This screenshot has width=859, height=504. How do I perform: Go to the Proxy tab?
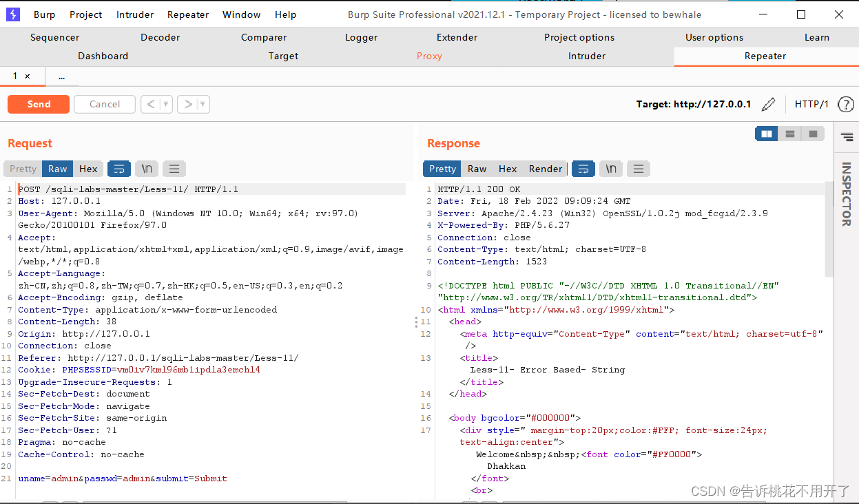click(x=429, y=56)
